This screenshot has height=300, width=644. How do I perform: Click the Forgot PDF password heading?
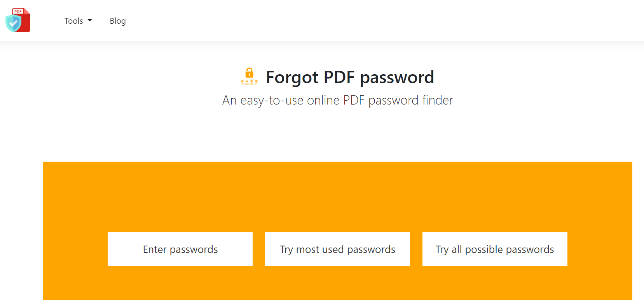point(349,77)
